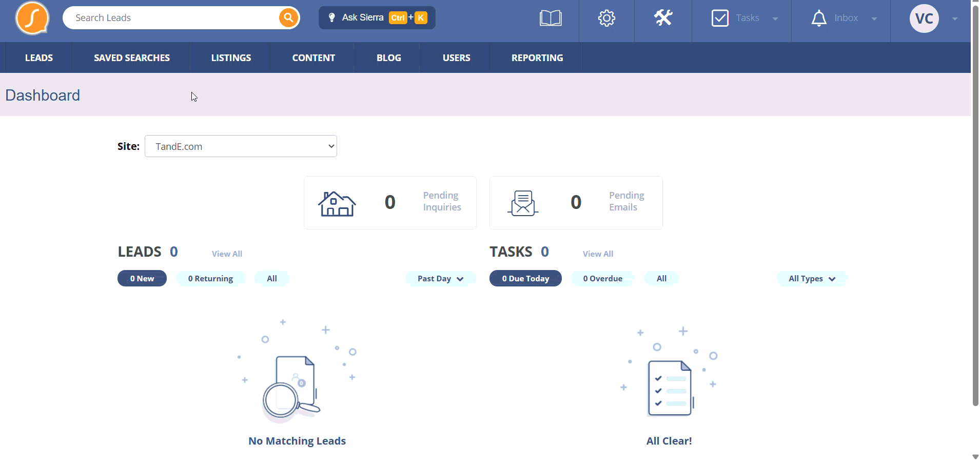
Task: Click the Ask Sierra button
Action: pos(377,17)
